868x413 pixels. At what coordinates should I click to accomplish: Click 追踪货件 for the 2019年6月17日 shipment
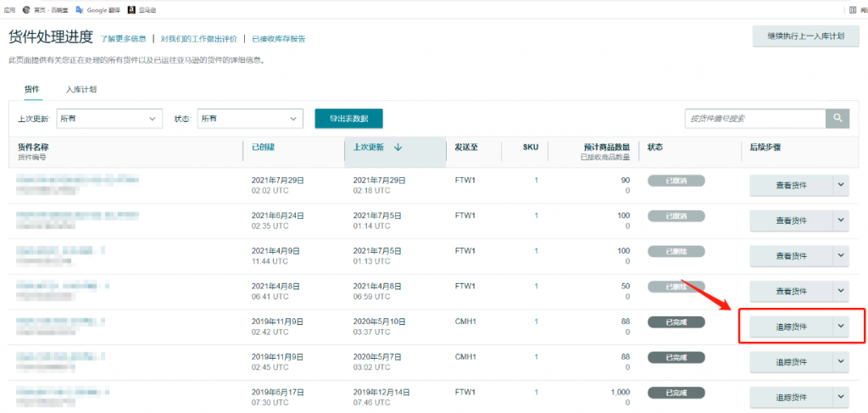(791, 397)
